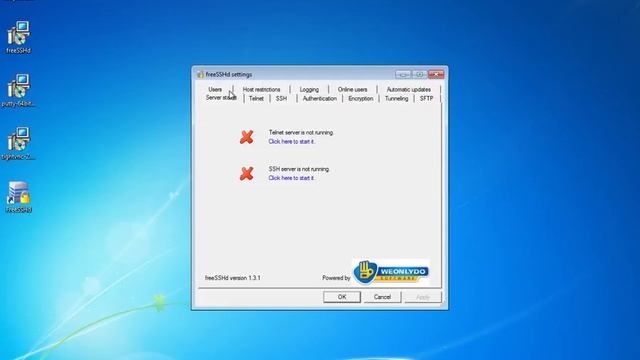Click the freeSSHd settings title bar icon
640x360 pixels.
[200, 74]
